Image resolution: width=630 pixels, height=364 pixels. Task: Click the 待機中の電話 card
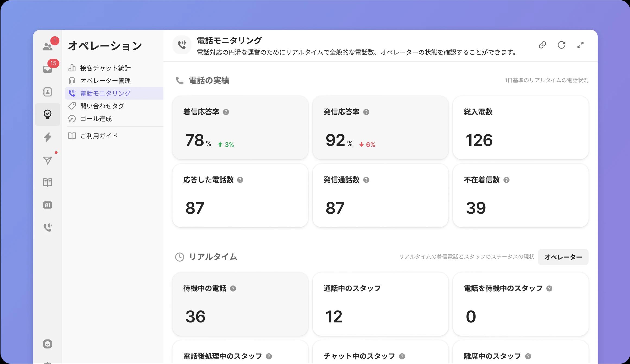click(x=240, y=304)
